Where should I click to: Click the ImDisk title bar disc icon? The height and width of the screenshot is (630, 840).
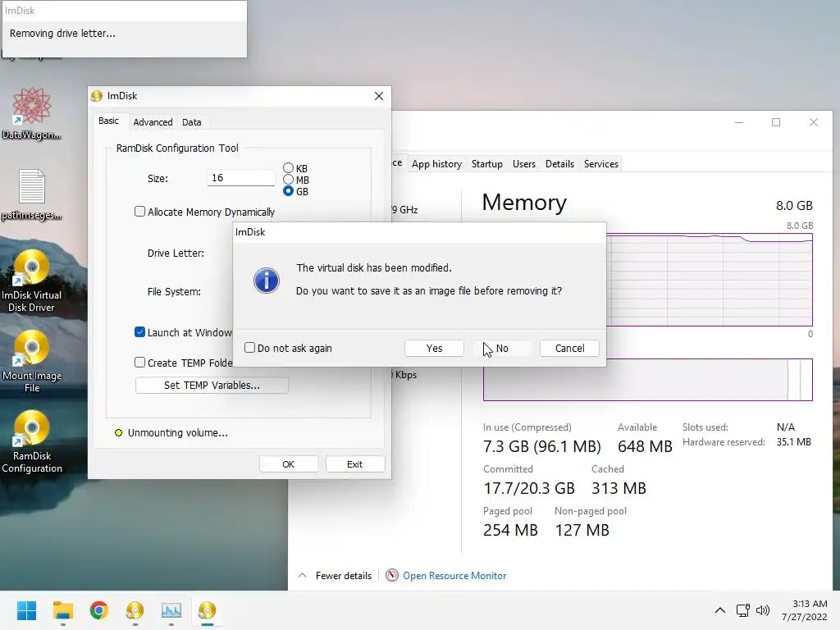point(97,96)
